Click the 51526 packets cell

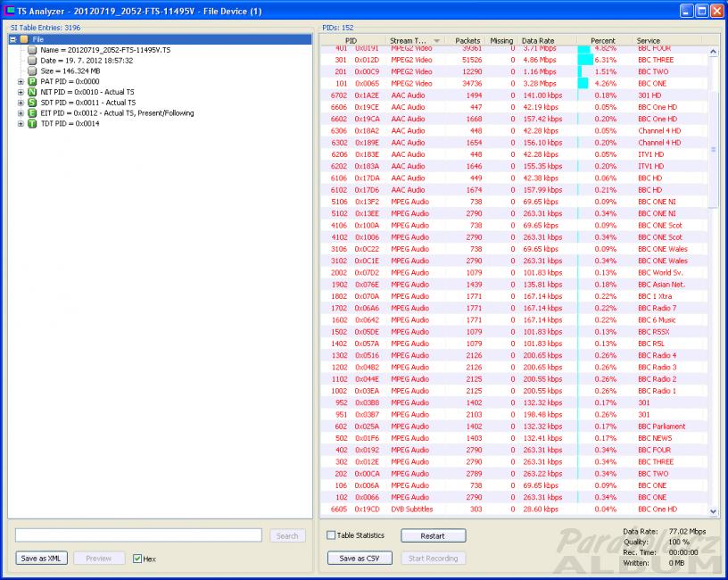[x=472, y=60]
